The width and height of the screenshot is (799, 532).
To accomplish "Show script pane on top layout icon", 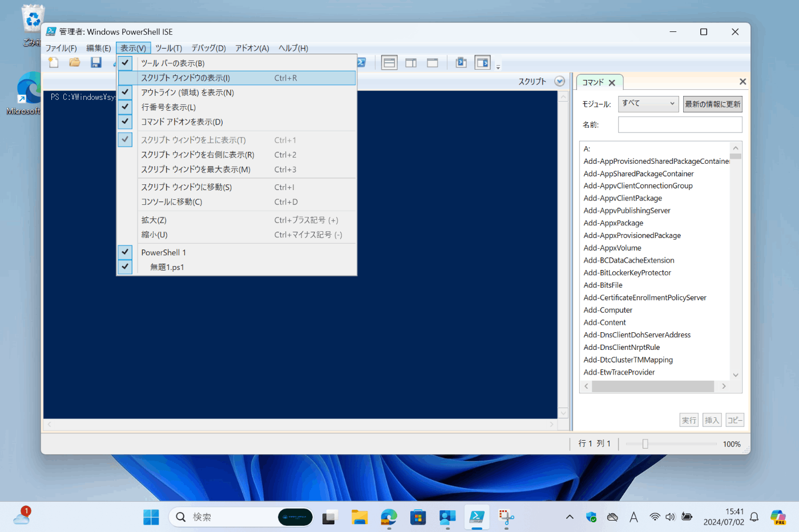I will pos(389,62).
